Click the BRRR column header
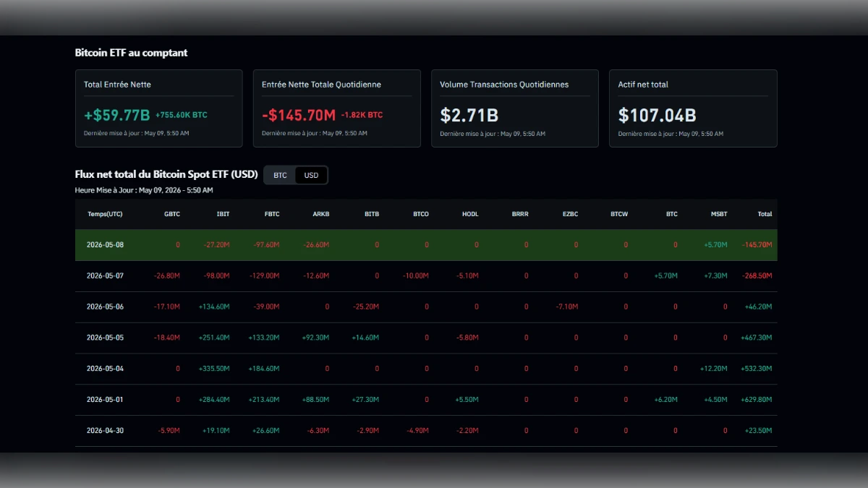 520,214
